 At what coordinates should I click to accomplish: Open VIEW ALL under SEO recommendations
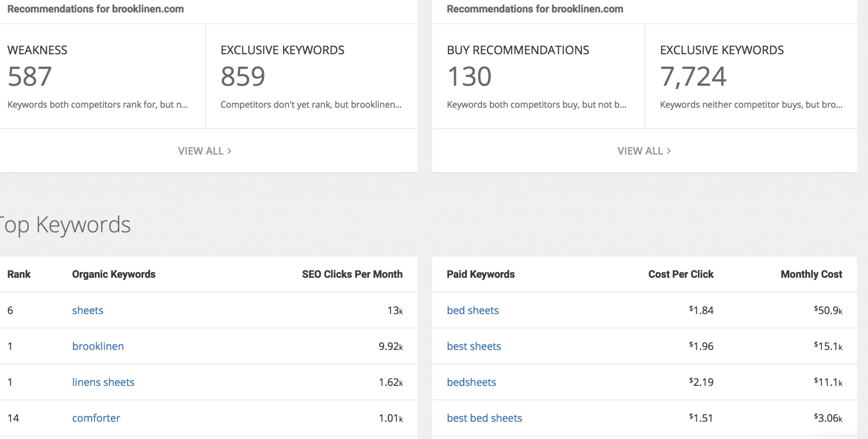click(205, 151)
